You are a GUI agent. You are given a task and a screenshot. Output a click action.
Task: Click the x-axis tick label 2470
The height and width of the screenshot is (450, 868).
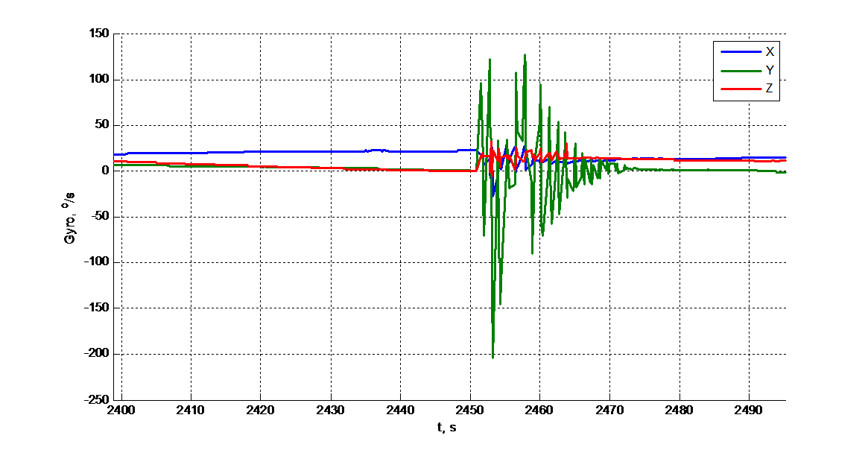[x=609, y=411]
